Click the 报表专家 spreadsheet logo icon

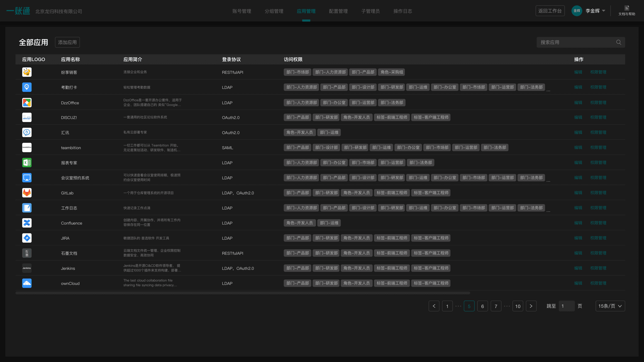pos(27,163)
